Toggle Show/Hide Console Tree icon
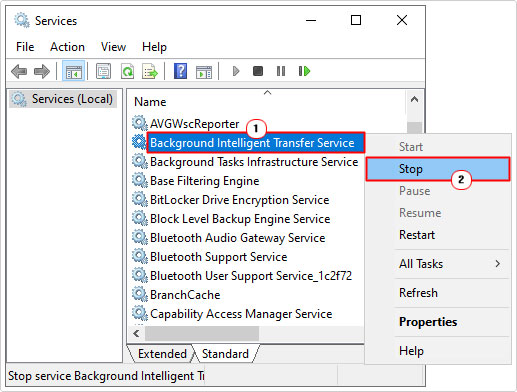Viewport: 517px width, 392px height. (74, 71)
